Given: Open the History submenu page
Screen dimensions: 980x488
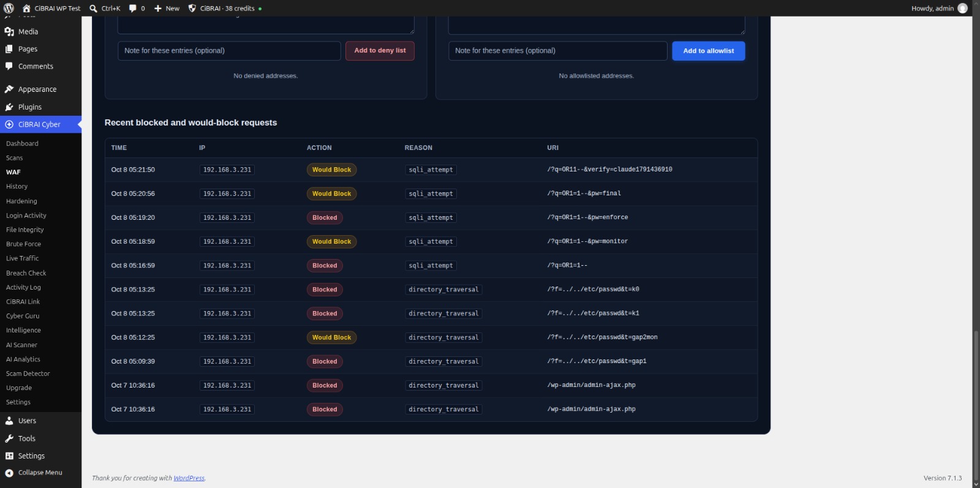Looking at the screenshot, I should coord(17,186).
